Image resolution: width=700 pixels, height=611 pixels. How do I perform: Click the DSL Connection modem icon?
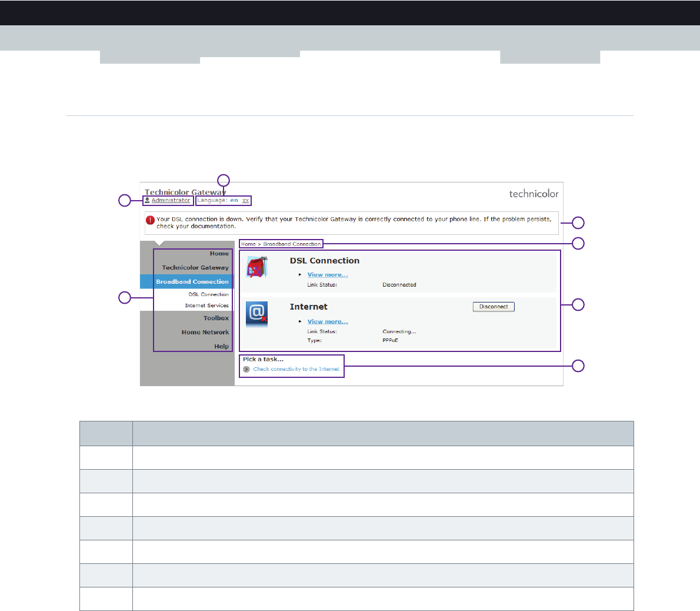[x=257, y=267]
